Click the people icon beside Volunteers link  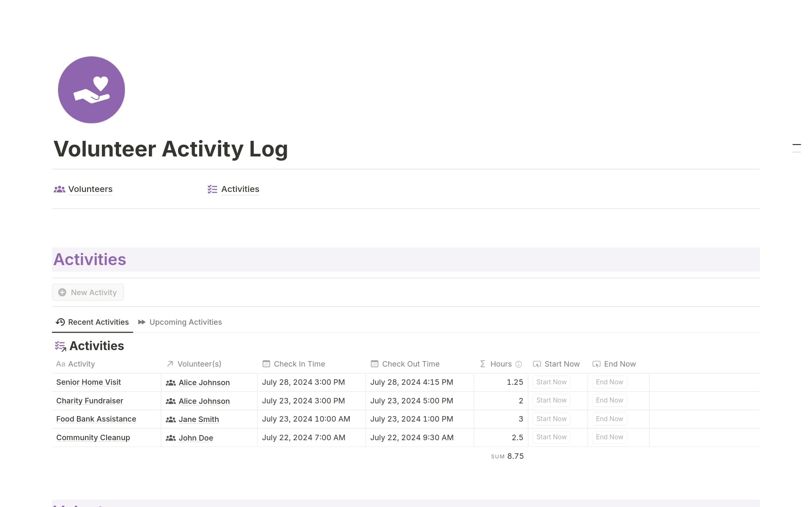pyautogui.click(x=59, y=189)
